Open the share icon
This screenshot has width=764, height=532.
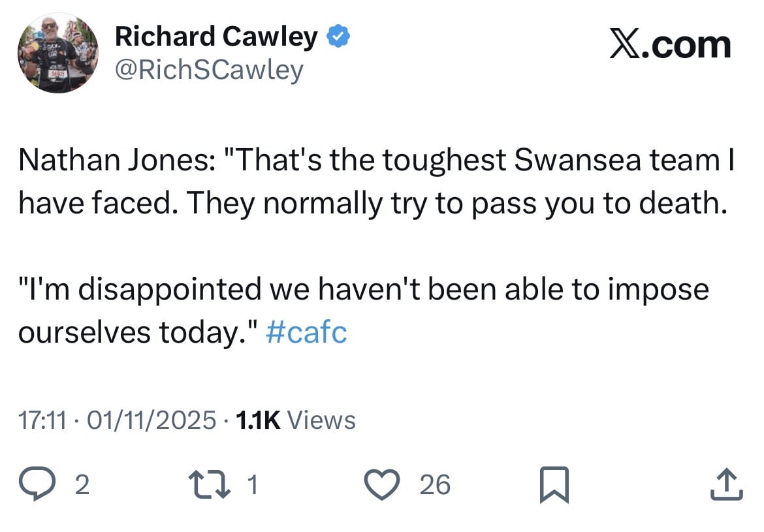[726, 485]
